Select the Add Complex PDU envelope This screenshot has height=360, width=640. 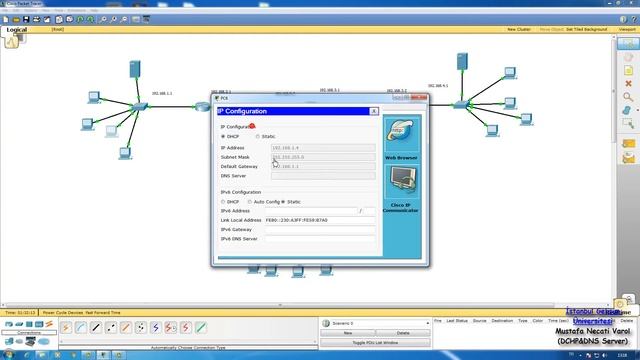[629, 157]
